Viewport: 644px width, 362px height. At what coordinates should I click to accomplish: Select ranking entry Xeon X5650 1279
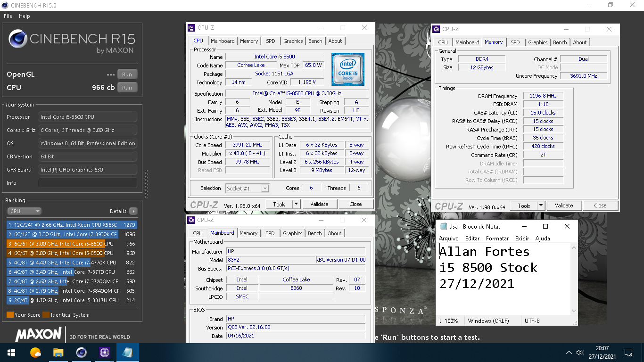[x=72, y=225]
